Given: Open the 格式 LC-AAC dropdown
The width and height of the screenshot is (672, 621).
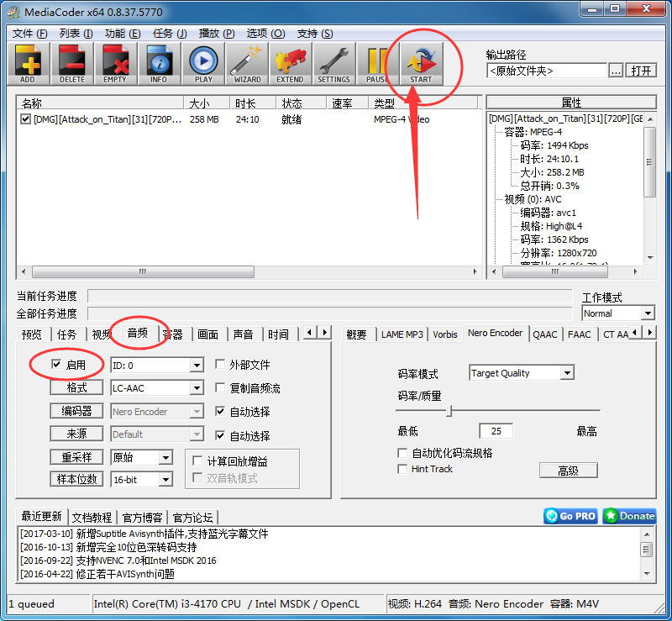Looking at the screenshot, I should [156, 387].
